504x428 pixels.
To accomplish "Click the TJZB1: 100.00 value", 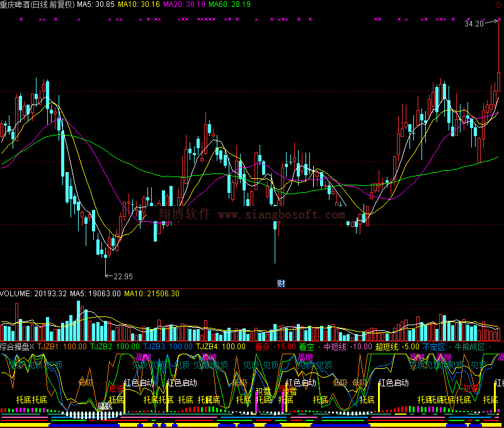I will click(x=62, y=347).
